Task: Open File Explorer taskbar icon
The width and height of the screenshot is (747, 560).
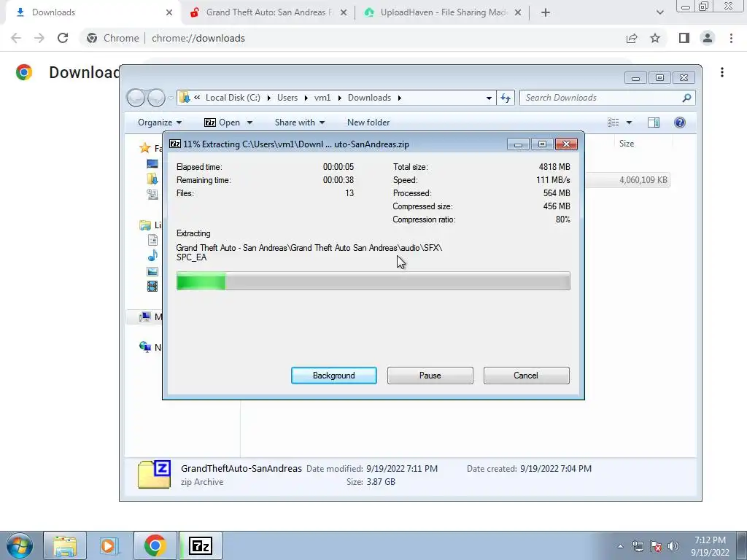Action: 65,545
